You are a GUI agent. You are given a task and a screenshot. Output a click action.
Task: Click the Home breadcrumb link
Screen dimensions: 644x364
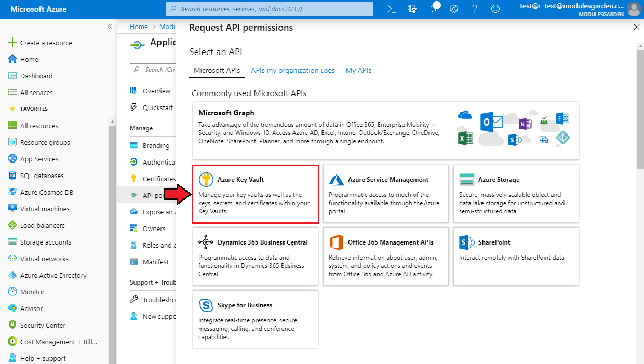(139, 26)
